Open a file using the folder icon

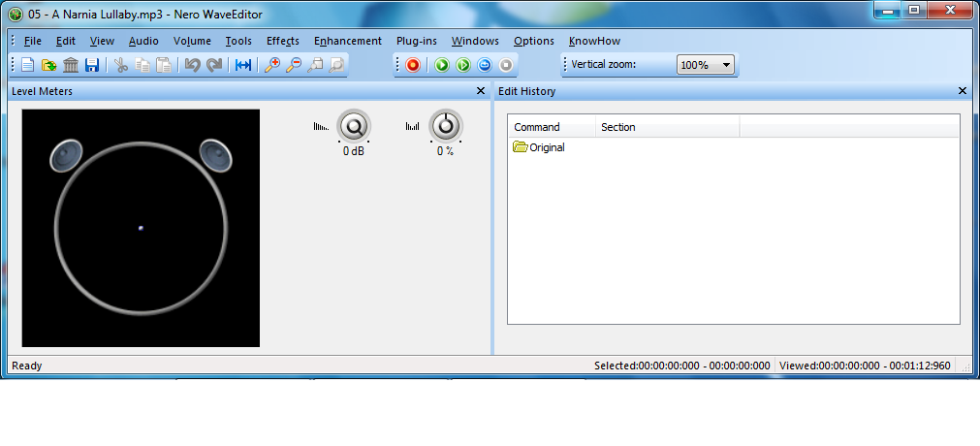pos(48,65)
